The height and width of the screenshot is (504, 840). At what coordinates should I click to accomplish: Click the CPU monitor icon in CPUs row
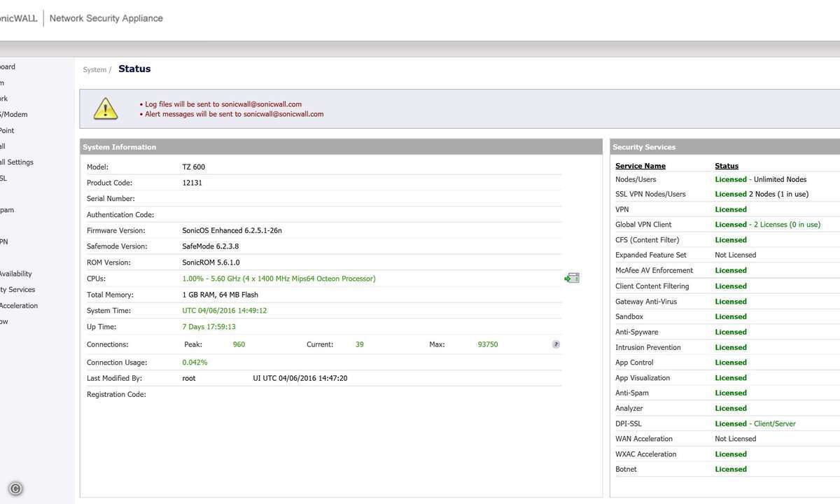click(x=572, y=278)
